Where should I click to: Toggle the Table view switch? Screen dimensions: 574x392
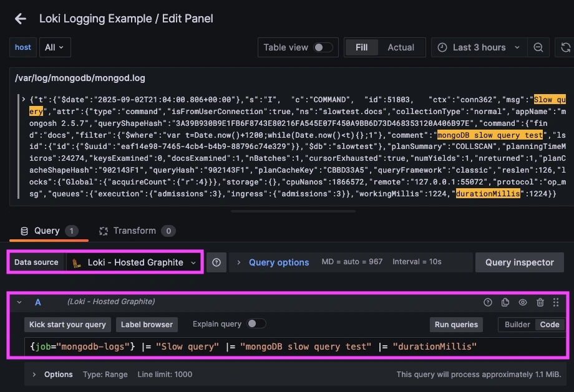323,47
